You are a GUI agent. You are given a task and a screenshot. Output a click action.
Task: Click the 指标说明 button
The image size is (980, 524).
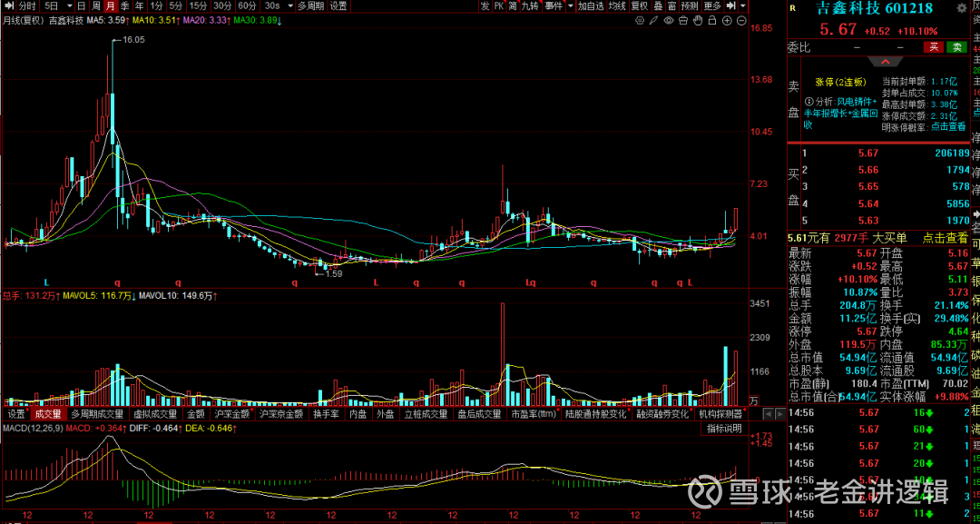pos(724,429)
